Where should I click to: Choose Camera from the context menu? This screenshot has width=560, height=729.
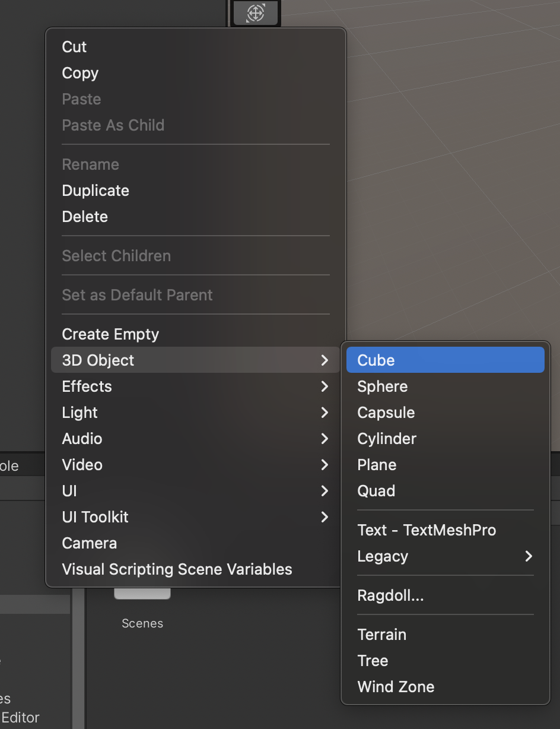[89, 543]
